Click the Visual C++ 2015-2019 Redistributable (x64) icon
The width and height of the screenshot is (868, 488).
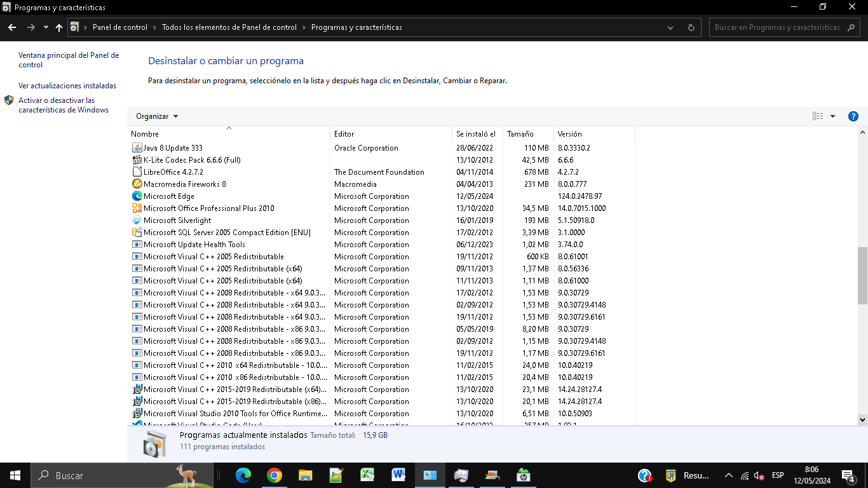point(137,390)
